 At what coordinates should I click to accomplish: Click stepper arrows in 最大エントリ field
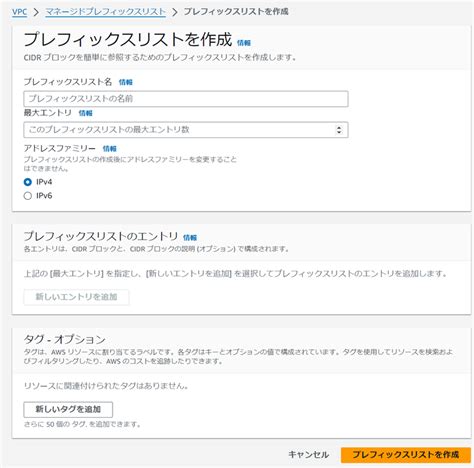click(x=339, y=130)
